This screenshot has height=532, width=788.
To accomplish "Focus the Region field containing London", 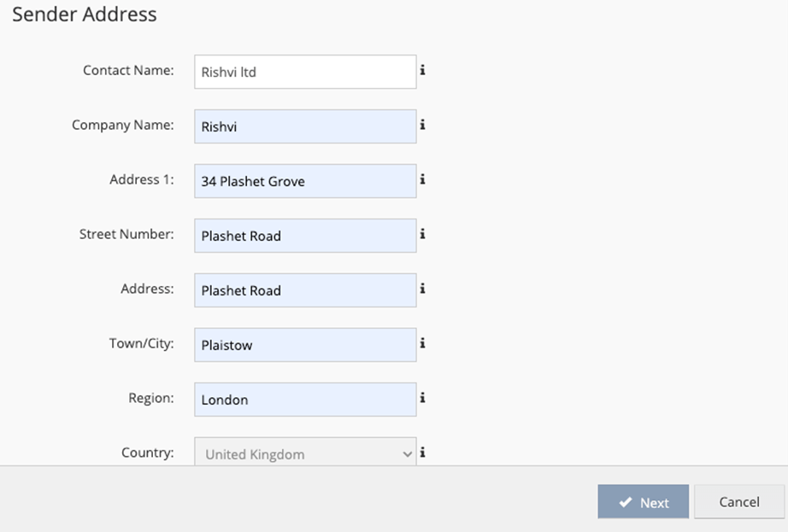I will (305, 400).
